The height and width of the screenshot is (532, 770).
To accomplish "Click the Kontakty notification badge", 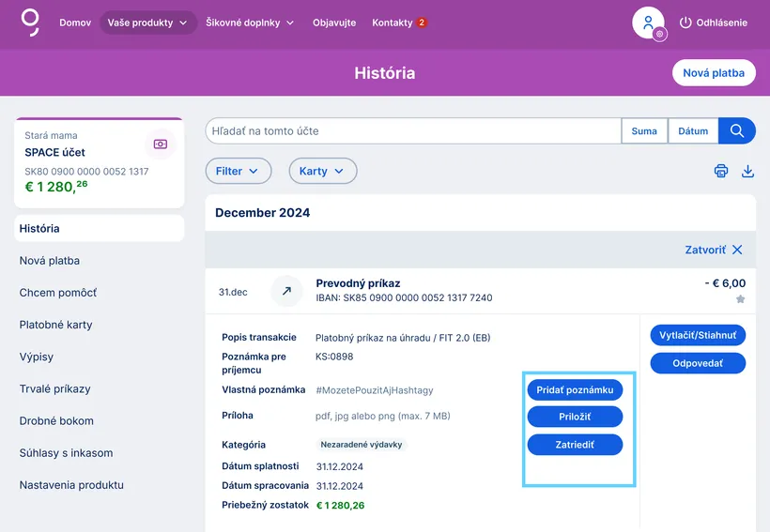I will coord(422,23).
